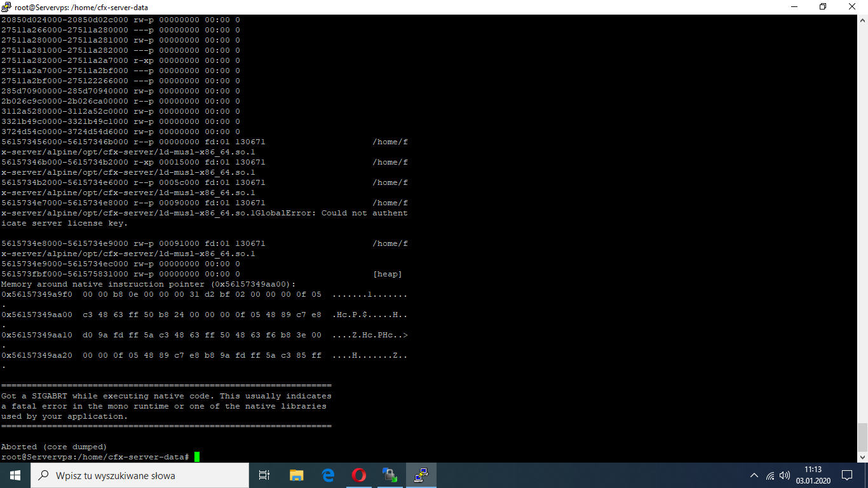The width and height of the screenshot is (868, 488).
Task: Close the PuTTY terminal window
Action: (x=853, y=7)
